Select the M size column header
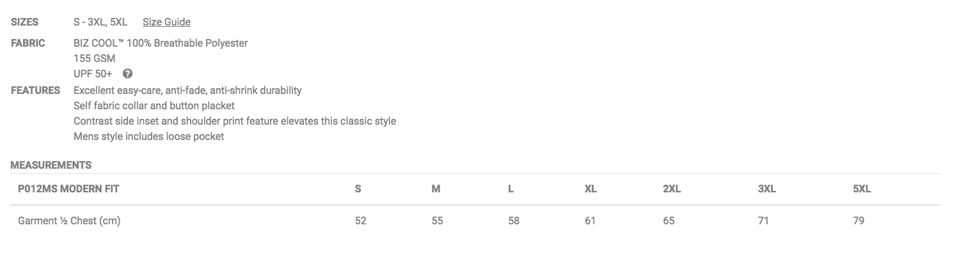This screenshot has height=262, width=980. pyautogui.click(x=436, y=189)
